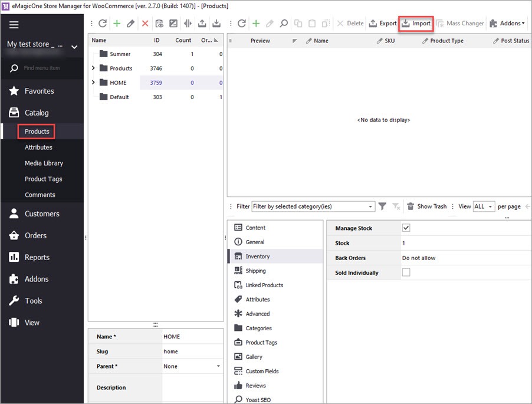
Task: Uncheck the Manage Stock checkbox
Action: (406, 228)
